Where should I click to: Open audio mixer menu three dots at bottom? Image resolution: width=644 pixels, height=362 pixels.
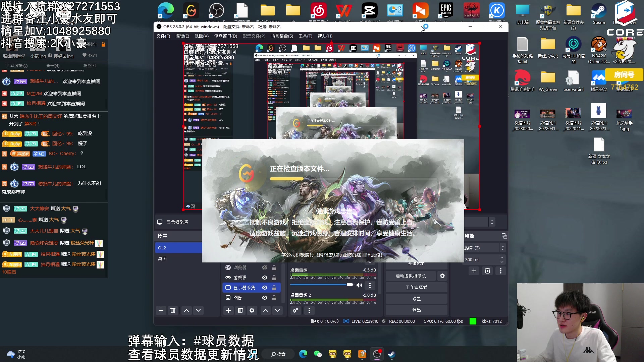point(309,310)
